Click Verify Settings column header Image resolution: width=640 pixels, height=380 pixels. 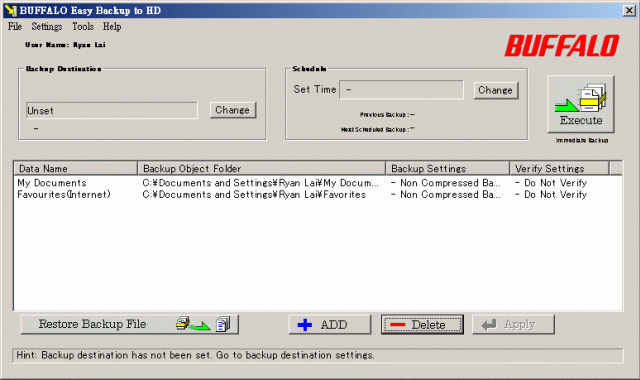click(559, 169)
